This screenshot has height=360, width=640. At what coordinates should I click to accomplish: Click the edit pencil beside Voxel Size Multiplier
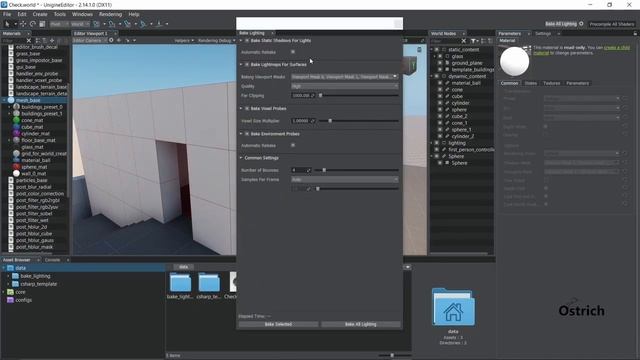click(x=313, y=121)
